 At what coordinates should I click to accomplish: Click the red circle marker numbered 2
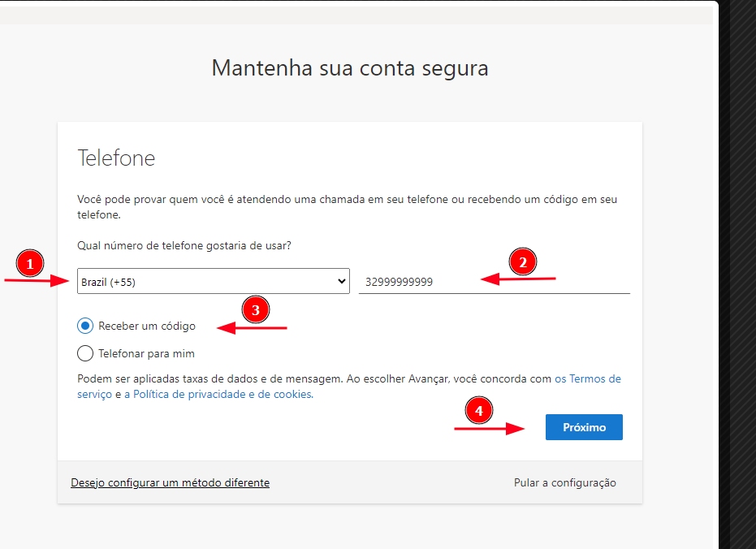pyautogui.click(x=523, y=262)
